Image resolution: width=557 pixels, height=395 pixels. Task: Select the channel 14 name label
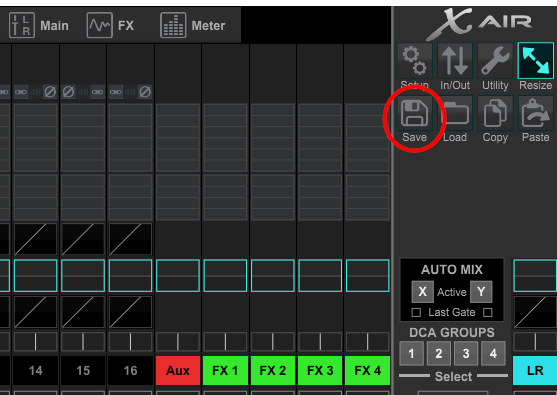pos(35,370)
